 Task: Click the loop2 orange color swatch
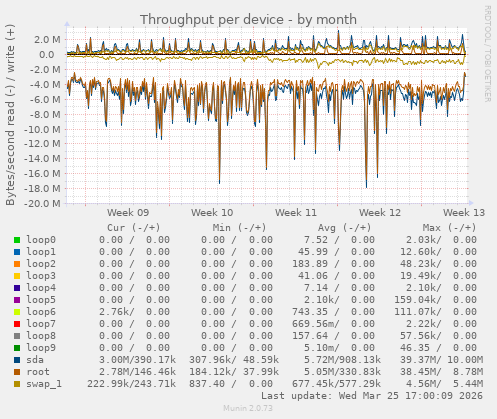pyautogui.click(x=17, y=264)
